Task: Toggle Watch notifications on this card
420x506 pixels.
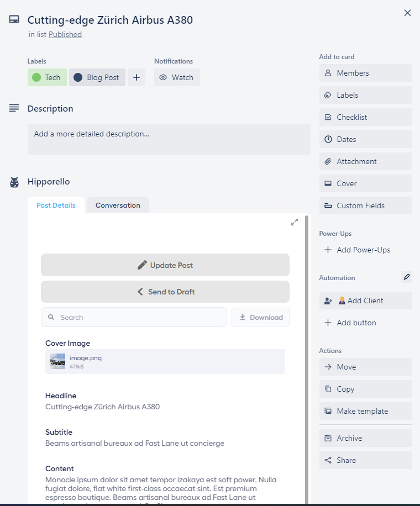Action: pos(176,77)
